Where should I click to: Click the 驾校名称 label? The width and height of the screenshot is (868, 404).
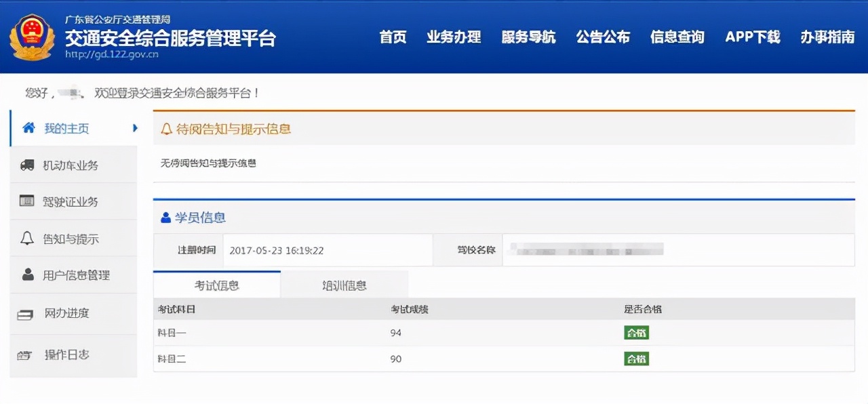[476, 250]
